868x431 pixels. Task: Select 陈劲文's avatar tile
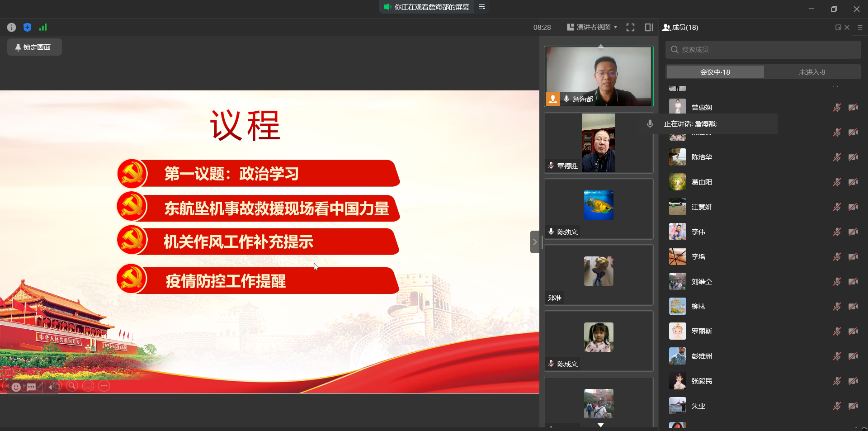click(x=599, y=208)
